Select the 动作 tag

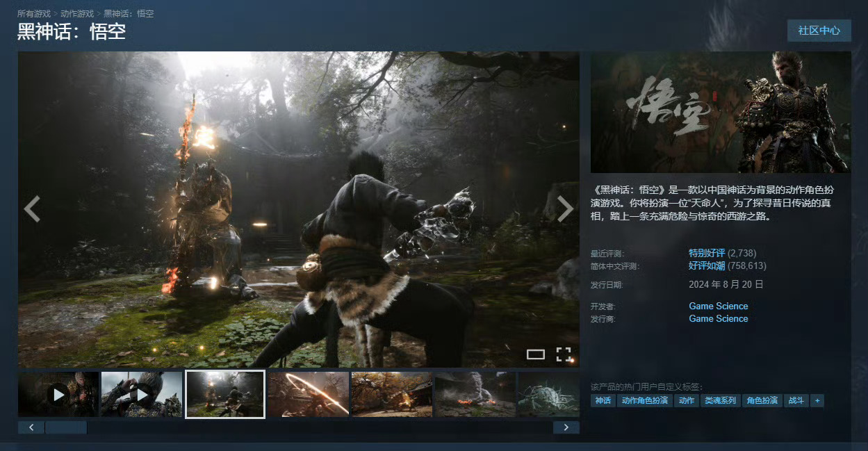[x=686, y=400]
